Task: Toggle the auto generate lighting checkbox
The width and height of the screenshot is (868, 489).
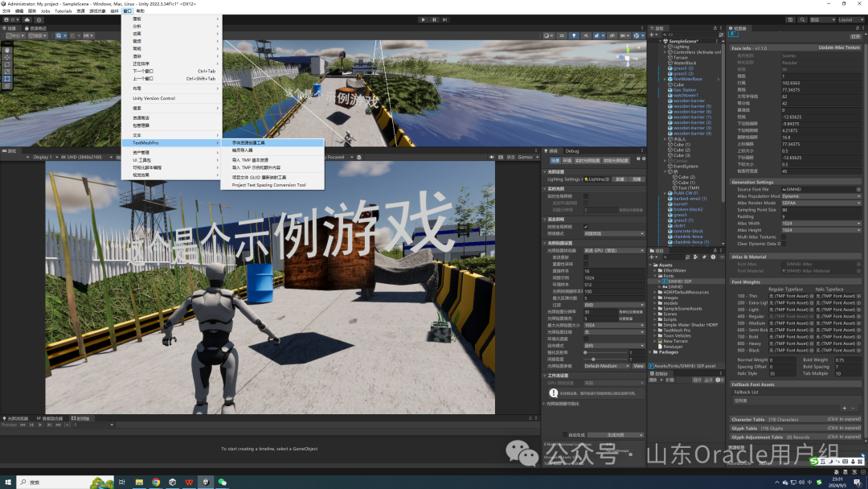Action: [565, 435]
